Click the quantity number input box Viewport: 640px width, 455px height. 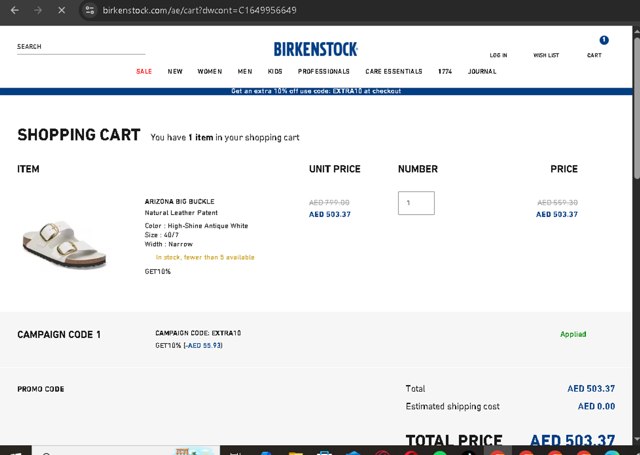(x=416, y=203)
